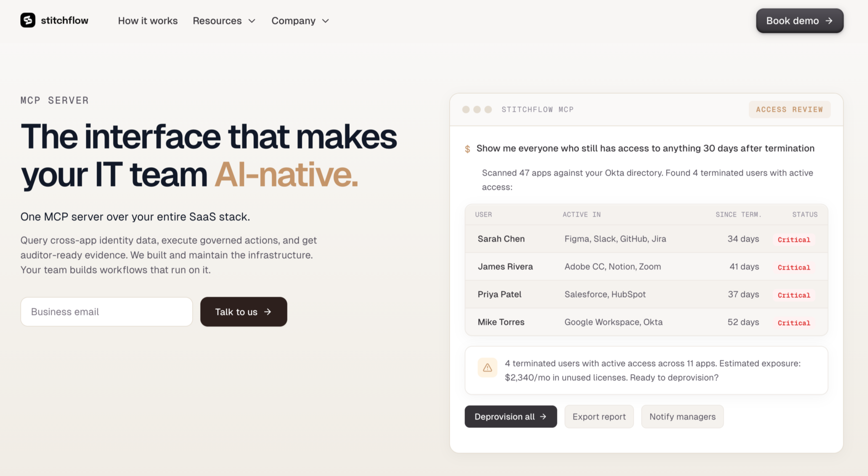Click 'Salesforce, HubSpot' cell

coord(605,294)
